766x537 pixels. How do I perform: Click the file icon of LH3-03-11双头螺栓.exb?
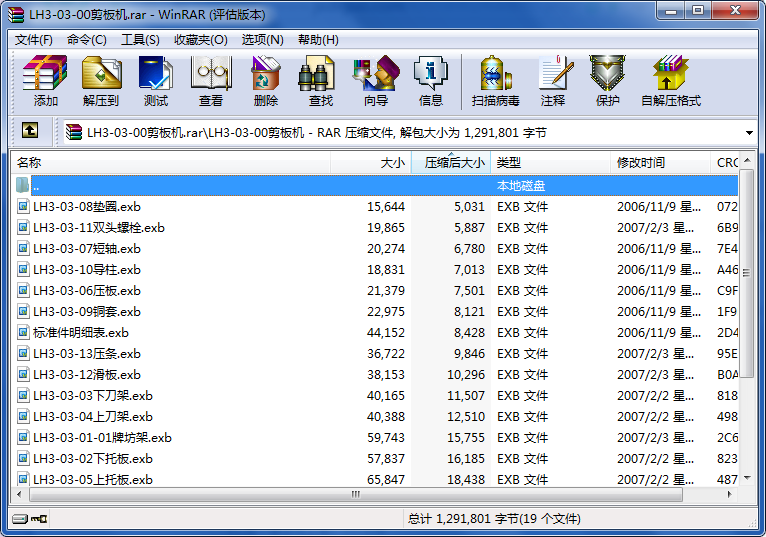[x=23, y=227]
